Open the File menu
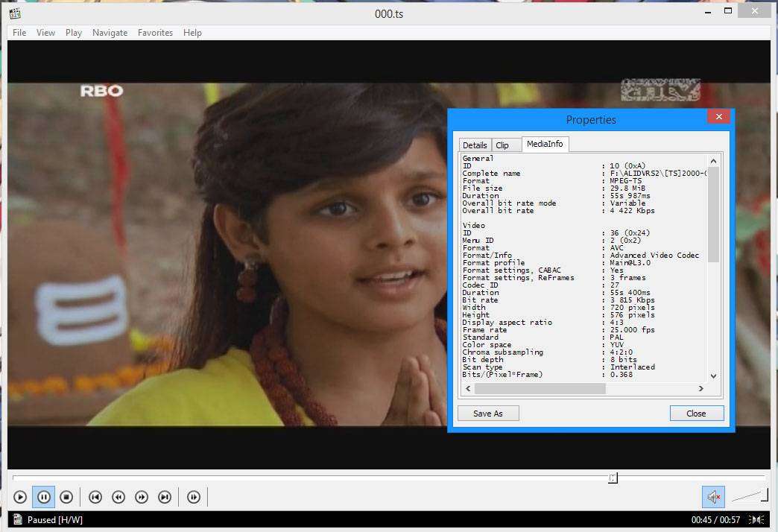778x532 pixels. [19, 33]
